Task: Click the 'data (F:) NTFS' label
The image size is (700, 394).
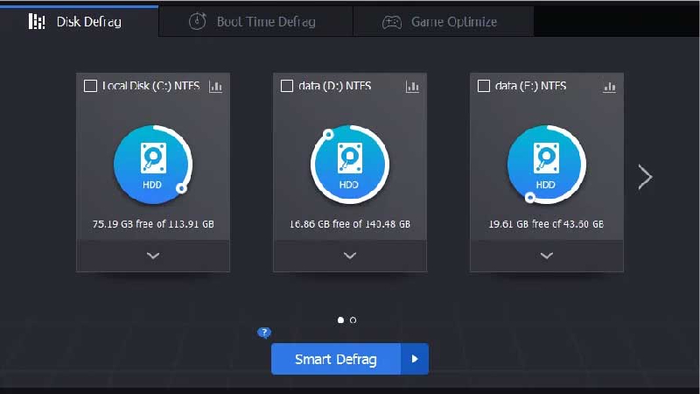Action: (x=531, y=86)
